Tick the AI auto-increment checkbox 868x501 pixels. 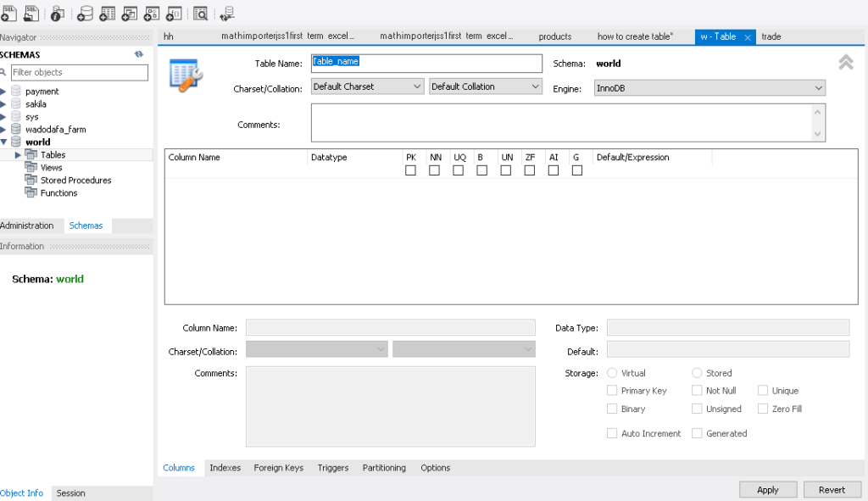coord(554,170)
